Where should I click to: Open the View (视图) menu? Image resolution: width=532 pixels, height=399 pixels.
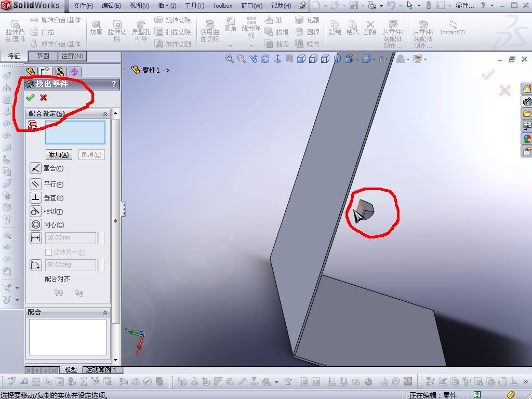tap(139, 6)
